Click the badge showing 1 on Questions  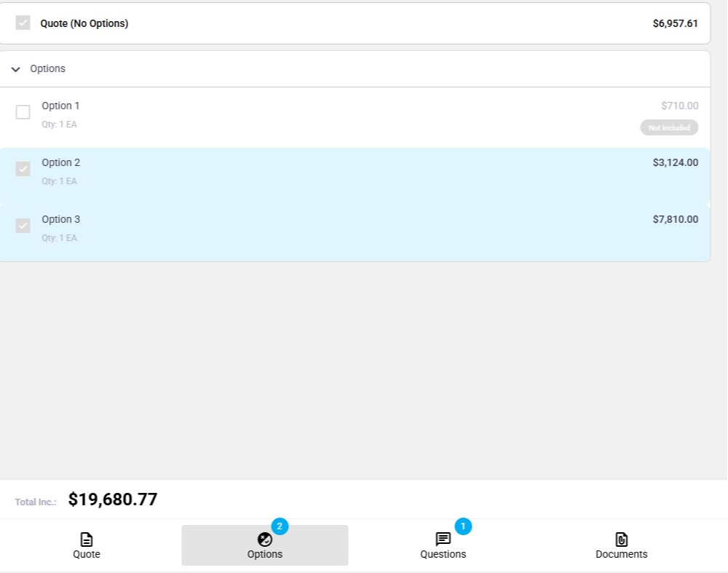tap(464, 526)
